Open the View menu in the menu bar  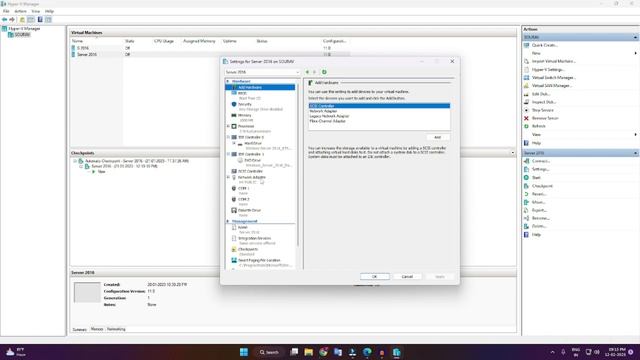36,11
